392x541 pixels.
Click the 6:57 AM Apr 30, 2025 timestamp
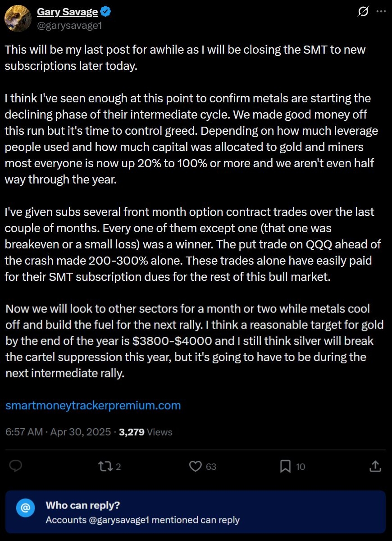pos(58,432)
